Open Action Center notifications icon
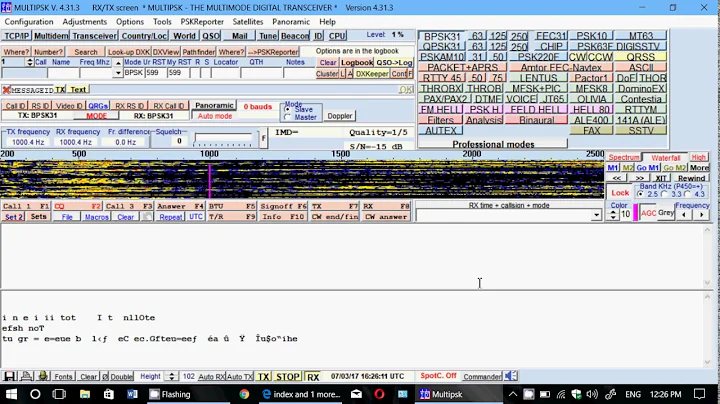 [x=699, y=394]
